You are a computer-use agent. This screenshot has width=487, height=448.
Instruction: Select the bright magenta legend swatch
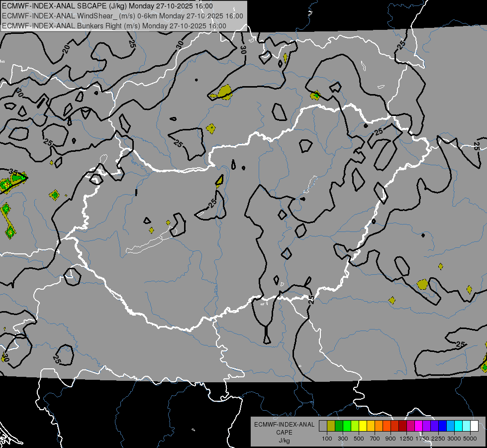tap(418, 426)
